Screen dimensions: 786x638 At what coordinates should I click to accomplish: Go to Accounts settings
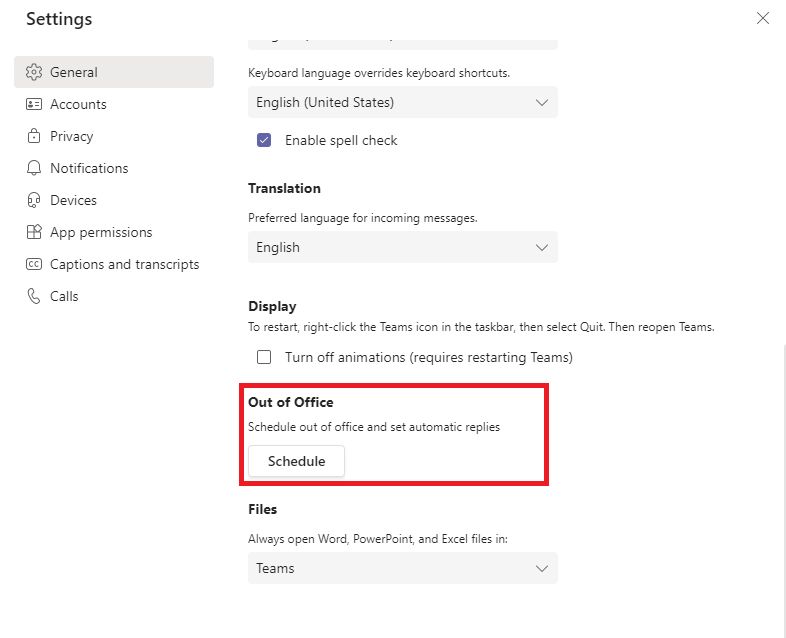[x=114, y=104]
